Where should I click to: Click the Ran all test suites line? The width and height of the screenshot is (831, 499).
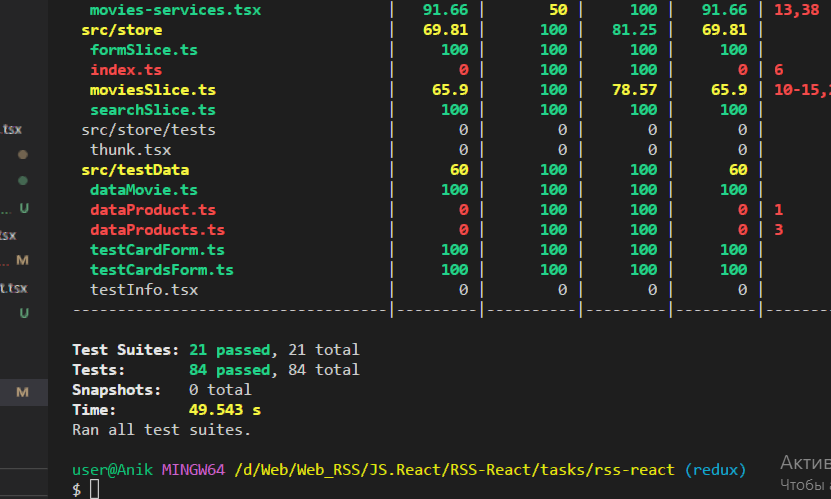161,430
